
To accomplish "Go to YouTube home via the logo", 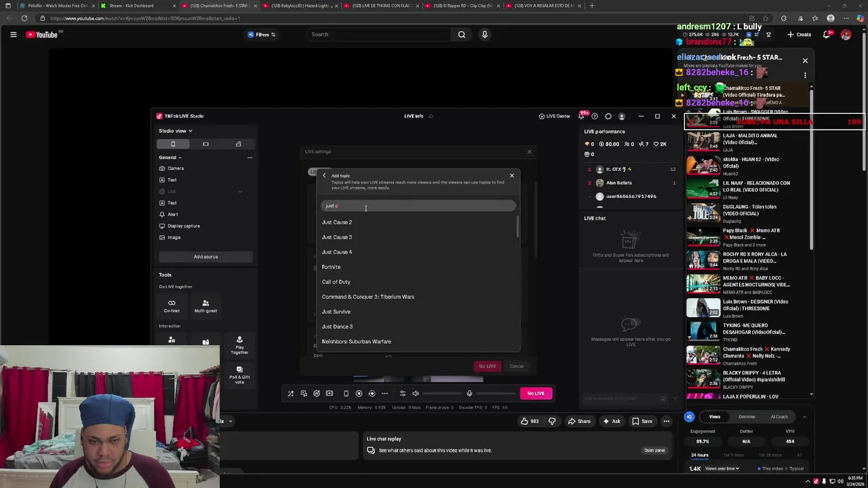I will [x=41, y=35].
